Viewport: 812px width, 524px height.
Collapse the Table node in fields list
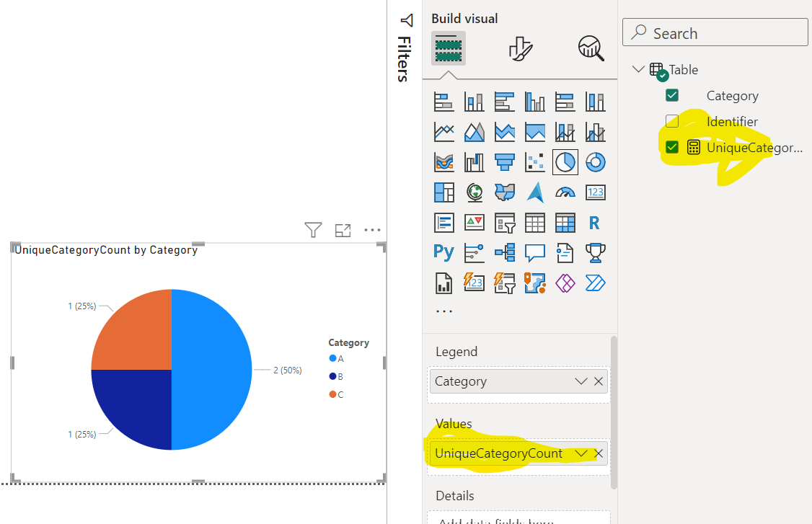(x=638, y=69)
